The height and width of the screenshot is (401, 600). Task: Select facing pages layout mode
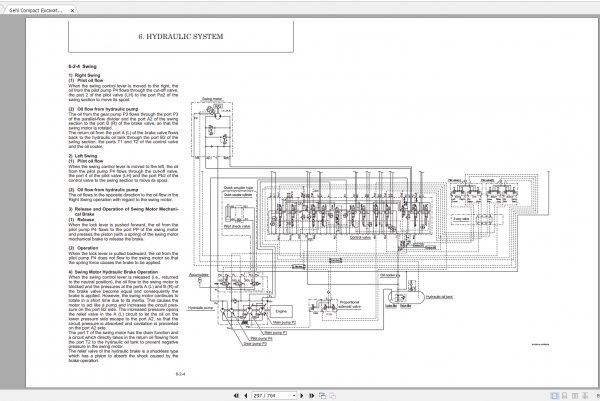[x=575, y=396]
